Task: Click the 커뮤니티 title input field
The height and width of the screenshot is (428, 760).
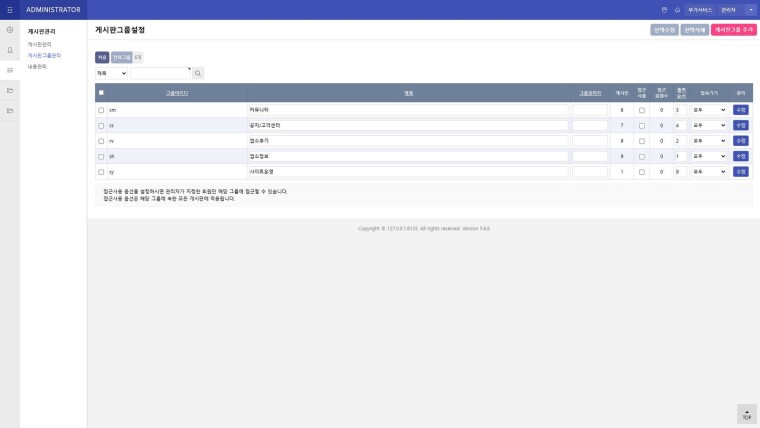Action: tap(408, 110)
